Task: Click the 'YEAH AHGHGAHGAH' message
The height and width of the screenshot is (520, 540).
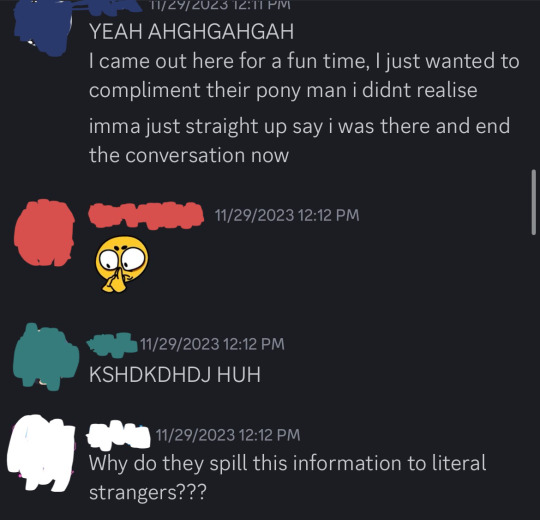Action: [x=191, y=32]
